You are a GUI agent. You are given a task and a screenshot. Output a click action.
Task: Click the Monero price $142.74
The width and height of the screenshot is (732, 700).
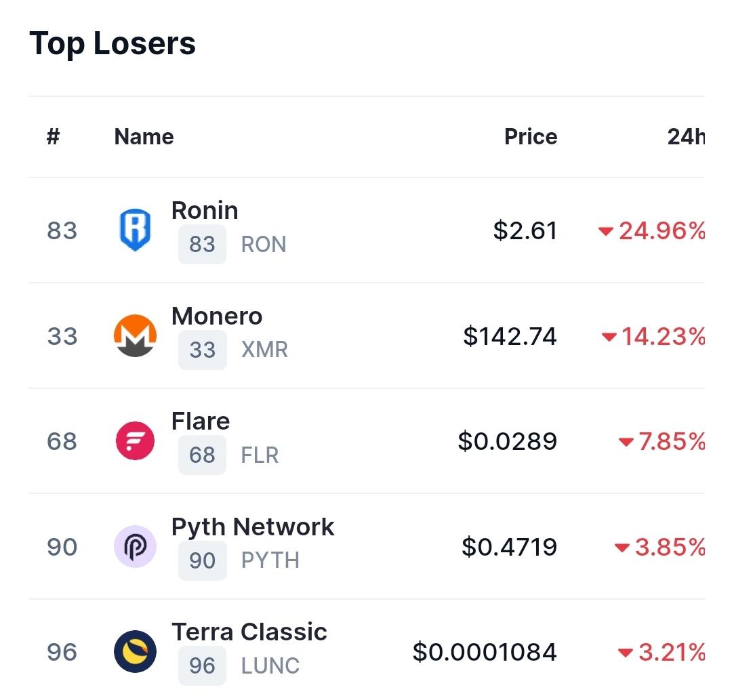click(510, 336)
